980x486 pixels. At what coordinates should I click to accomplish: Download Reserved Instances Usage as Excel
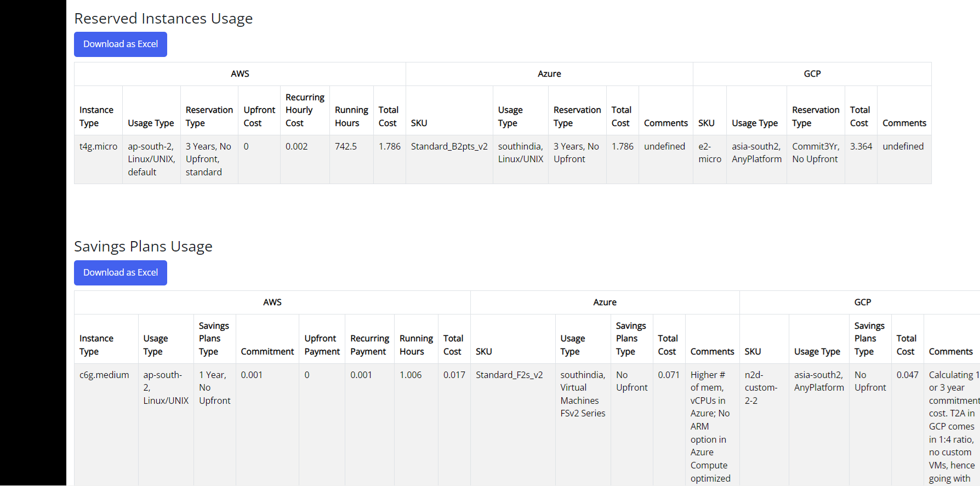coord(121,44)
